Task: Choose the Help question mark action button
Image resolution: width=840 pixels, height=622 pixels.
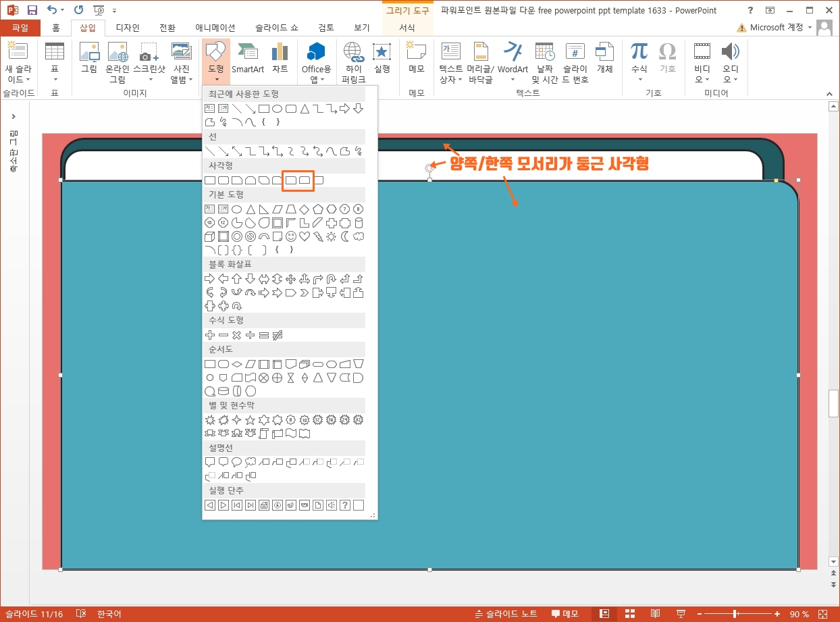Action: pos(345,505)
